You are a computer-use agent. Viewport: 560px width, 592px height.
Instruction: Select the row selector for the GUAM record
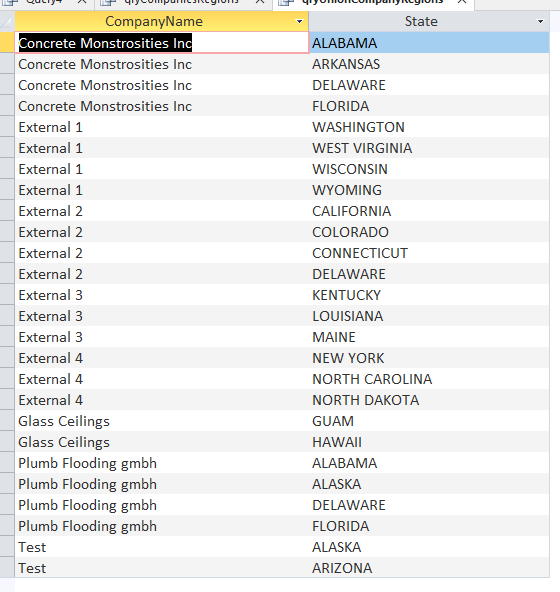click(7, 421)
